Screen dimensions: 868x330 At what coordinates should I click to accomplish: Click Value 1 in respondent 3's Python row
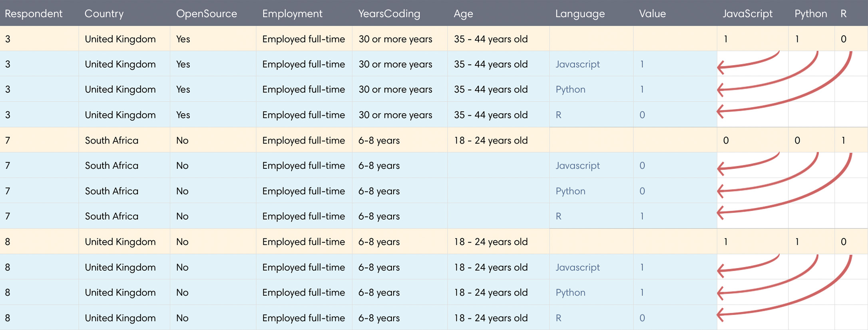pos(642,90)
